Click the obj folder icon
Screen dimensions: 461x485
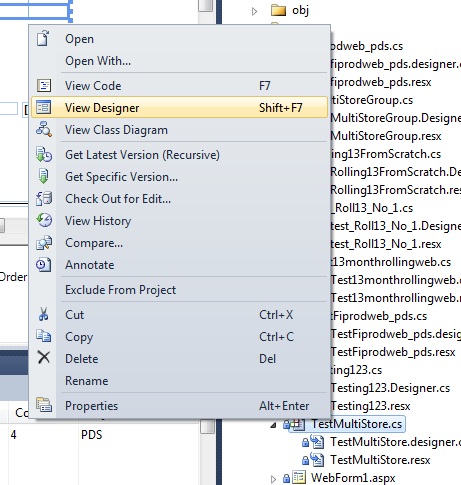(279, 10)
